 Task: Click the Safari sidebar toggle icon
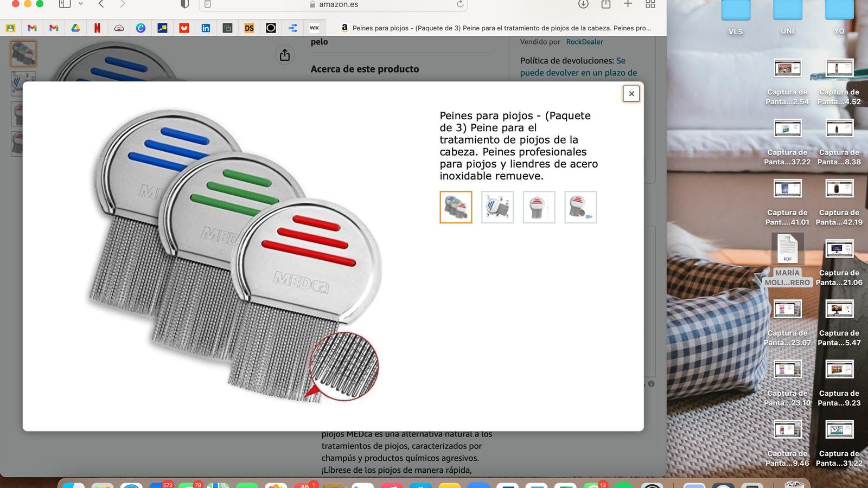point(65,4)
